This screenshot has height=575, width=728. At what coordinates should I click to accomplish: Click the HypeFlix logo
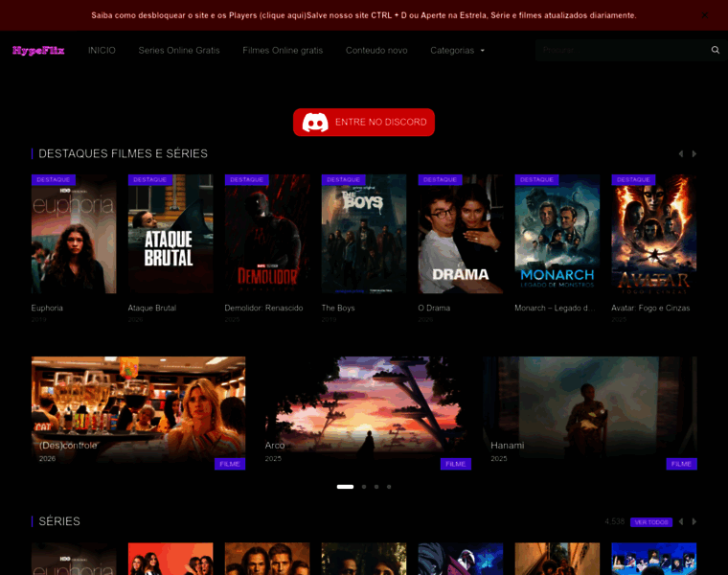click(x=38, y=51)
